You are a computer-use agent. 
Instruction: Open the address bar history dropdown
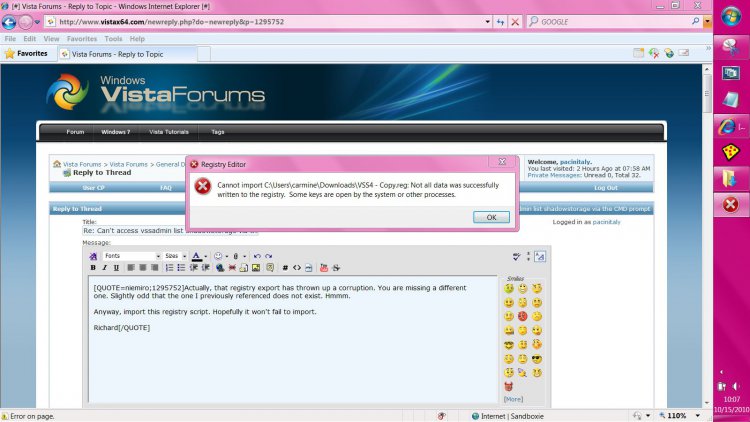487,22
